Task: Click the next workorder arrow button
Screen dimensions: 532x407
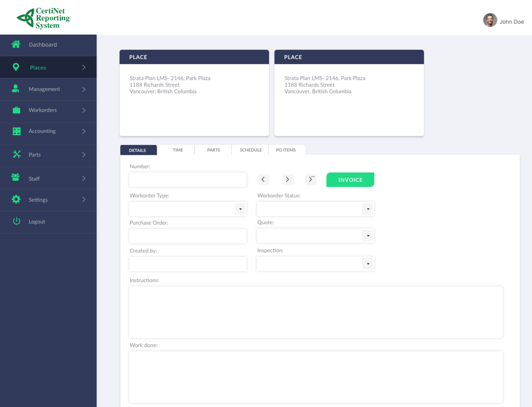Action: pyautogui.click(x=288, y=179)
